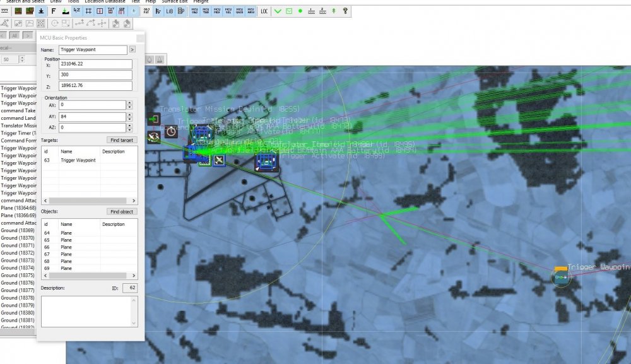Open the Surface Edit menu

(175, 2)
